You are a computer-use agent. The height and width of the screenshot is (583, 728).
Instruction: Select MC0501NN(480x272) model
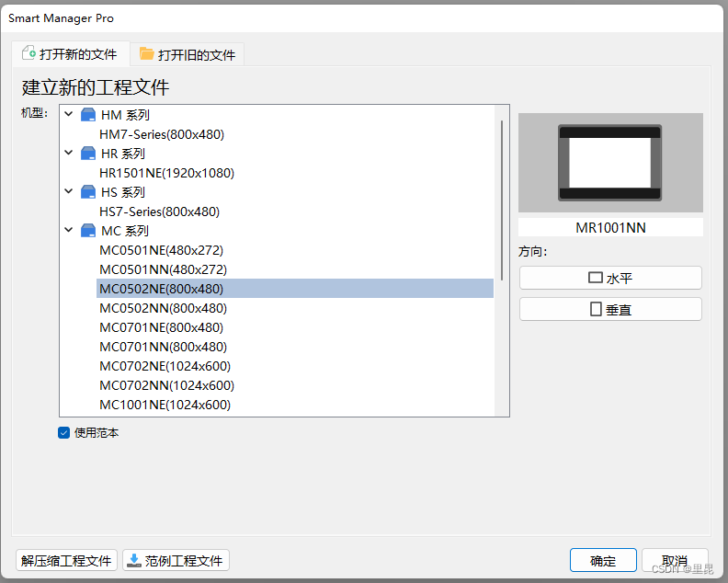(163, 269)
